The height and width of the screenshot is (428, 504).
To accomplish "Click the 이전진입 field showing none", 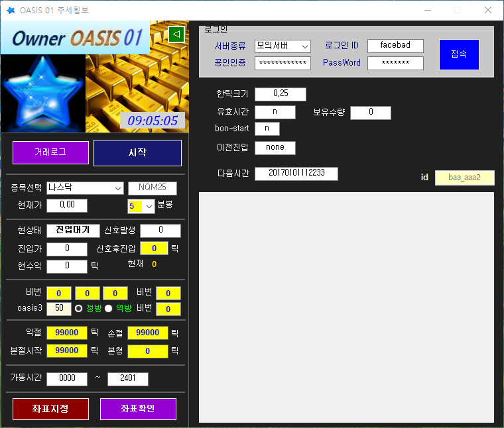I will (x=275, y=148).
